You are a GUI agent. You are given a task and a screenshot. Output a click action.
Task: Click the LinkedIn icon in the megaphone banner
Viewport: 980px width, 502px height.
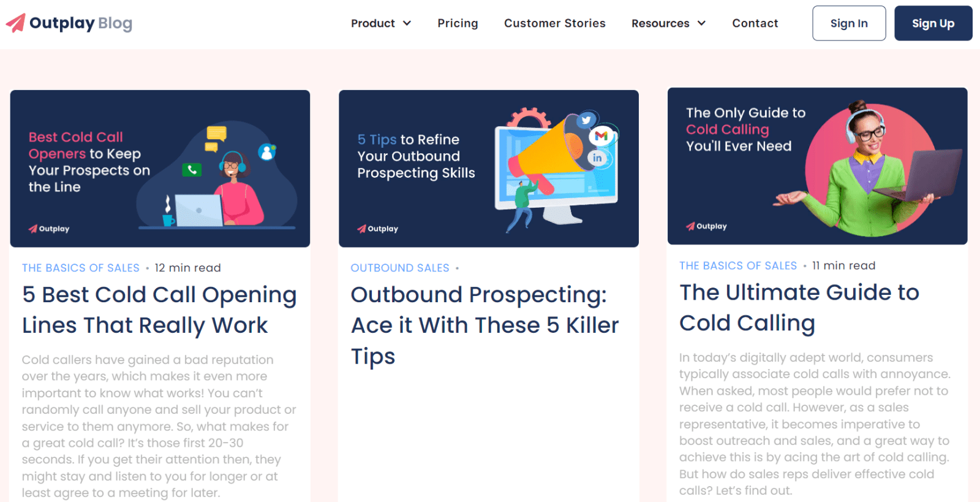point(597,158)
